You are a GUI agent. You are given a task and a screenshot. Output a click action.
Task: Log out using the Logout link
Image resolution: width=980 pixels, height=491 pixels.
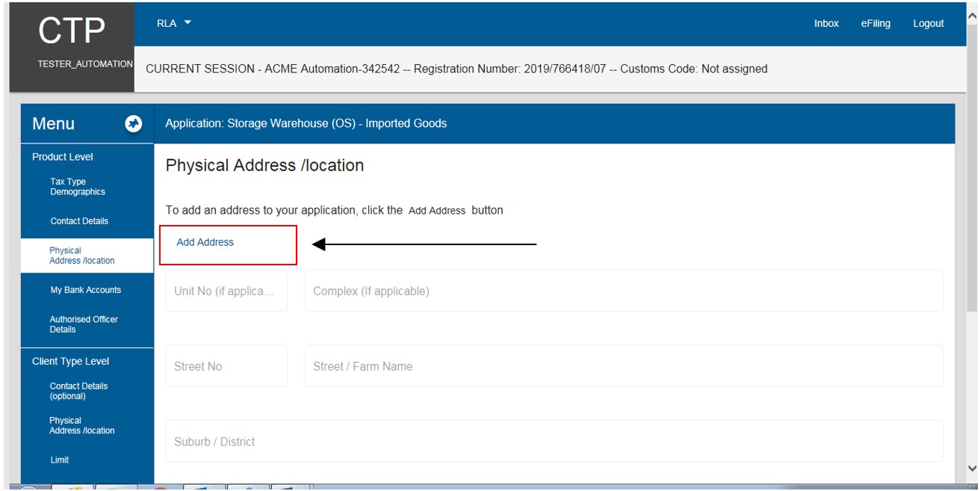tap(928, 24)
